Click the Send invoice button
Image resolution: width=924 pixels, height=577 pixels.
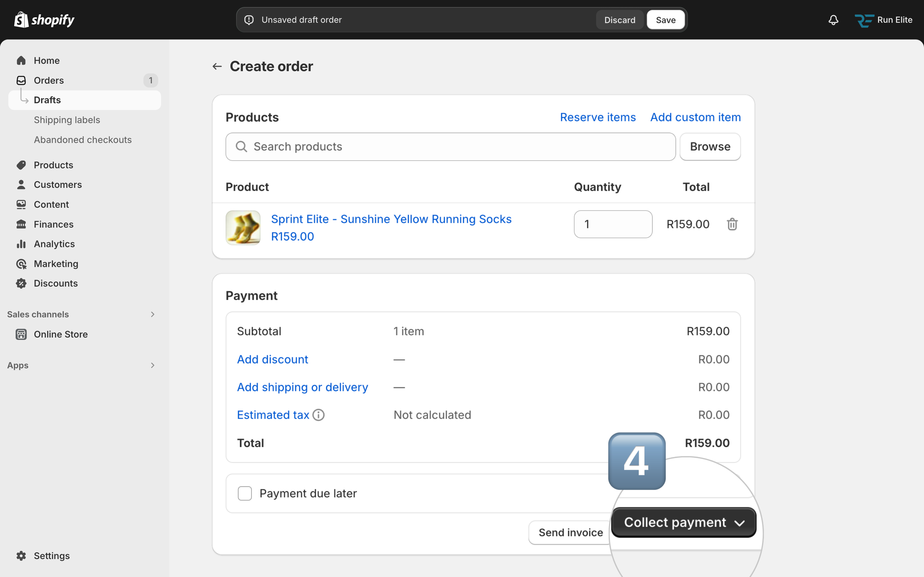click(570, 532)
